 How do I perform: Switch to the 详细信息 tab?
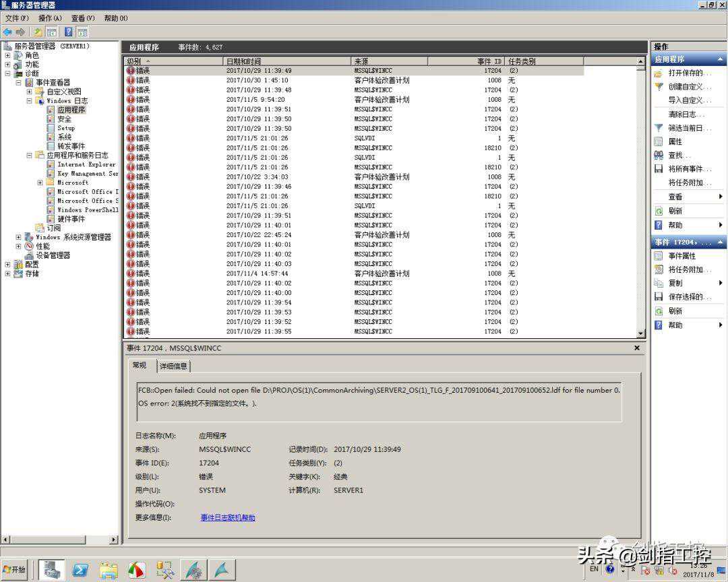(174, 366)
